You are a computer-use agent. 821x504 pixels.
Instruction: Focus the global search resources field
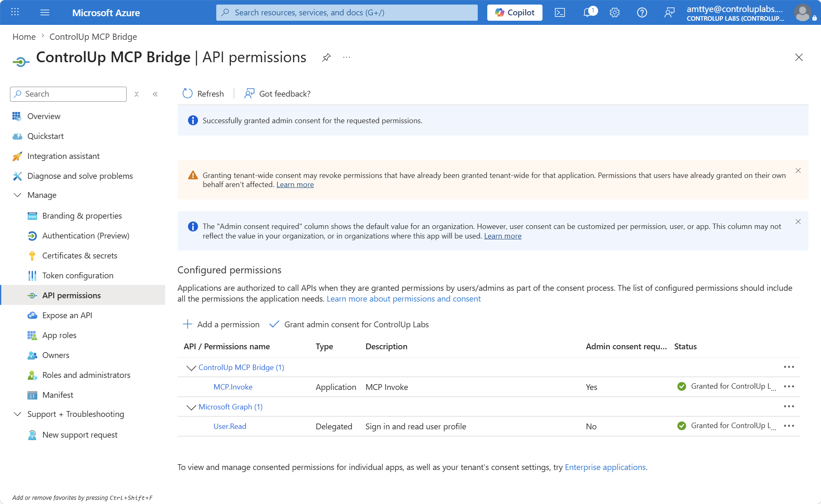(x=347, y=12)
